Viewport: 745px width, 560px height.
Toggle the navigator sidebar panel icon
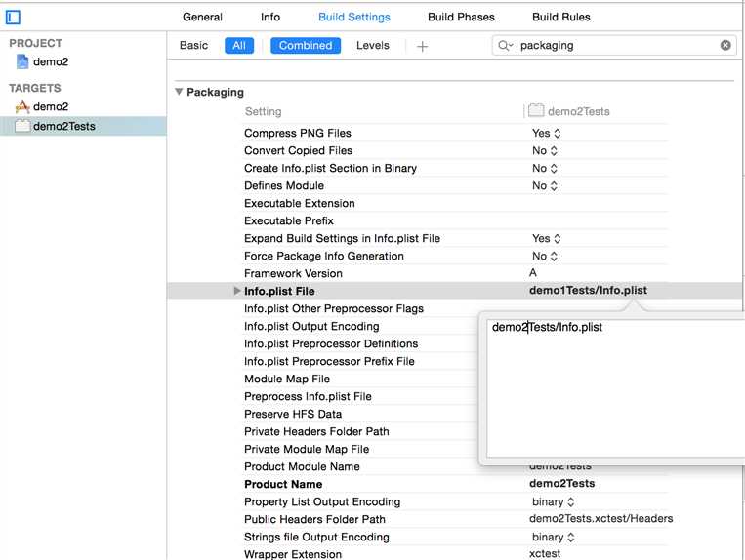tap(13, 18)
